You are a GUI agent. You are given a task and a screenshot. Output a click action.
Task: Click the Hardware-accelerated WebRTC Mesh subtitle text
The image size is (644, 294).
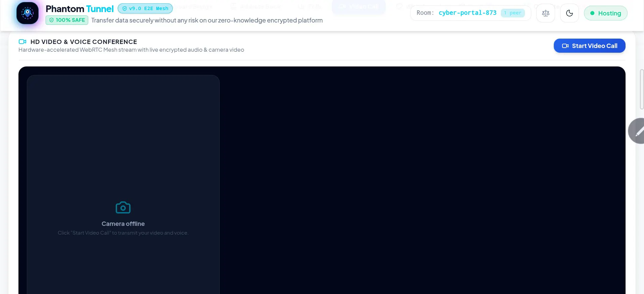(131, 50)
